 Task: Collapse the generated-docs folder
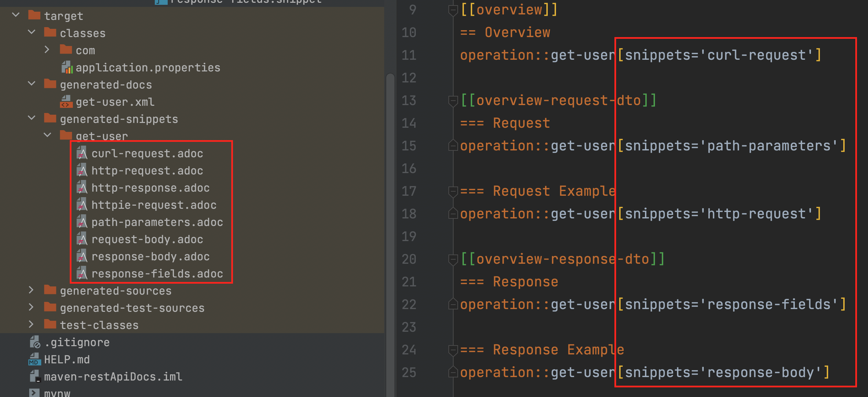tap(32, 84)
